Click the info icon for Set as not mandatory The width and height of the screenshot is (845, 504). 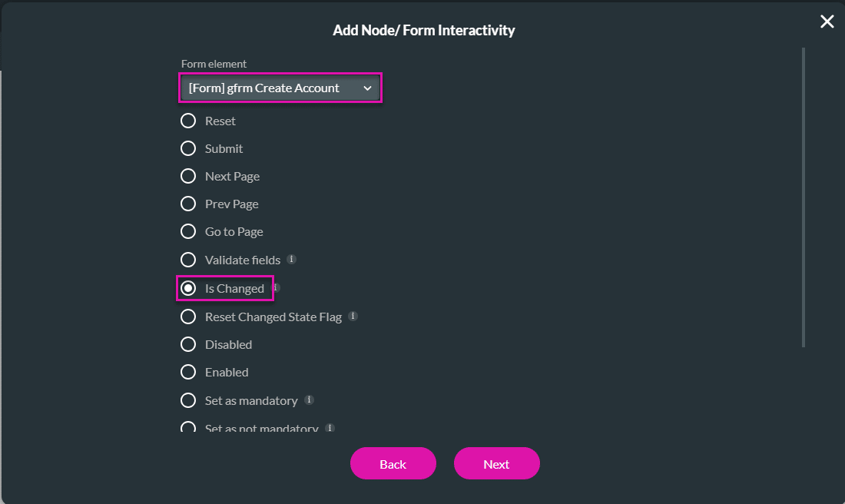[330, 427]
